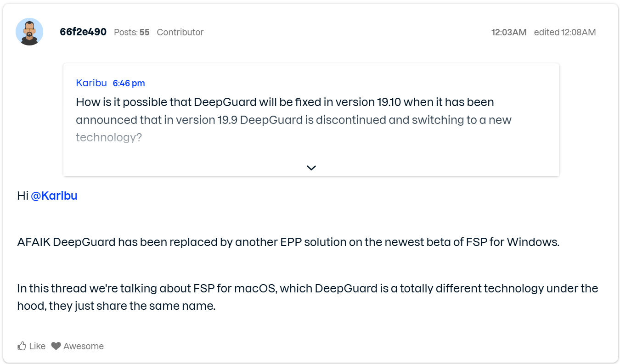Open the @Karibu mention link
This screenshot has width=620, height=364.
point(54,196)
